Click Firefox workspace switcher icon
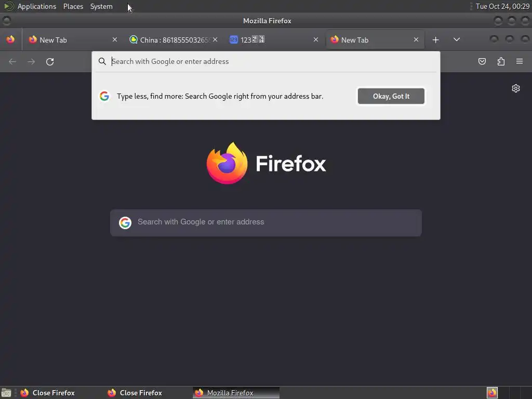Screen dimensions: 532x399 tap(492, 393)
